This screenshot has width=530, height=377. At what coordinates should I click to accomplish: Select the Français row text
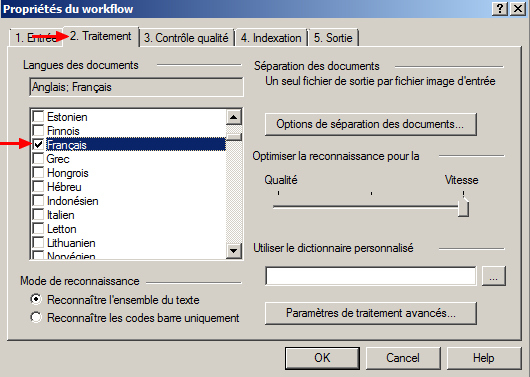click(x=67, y=145)
